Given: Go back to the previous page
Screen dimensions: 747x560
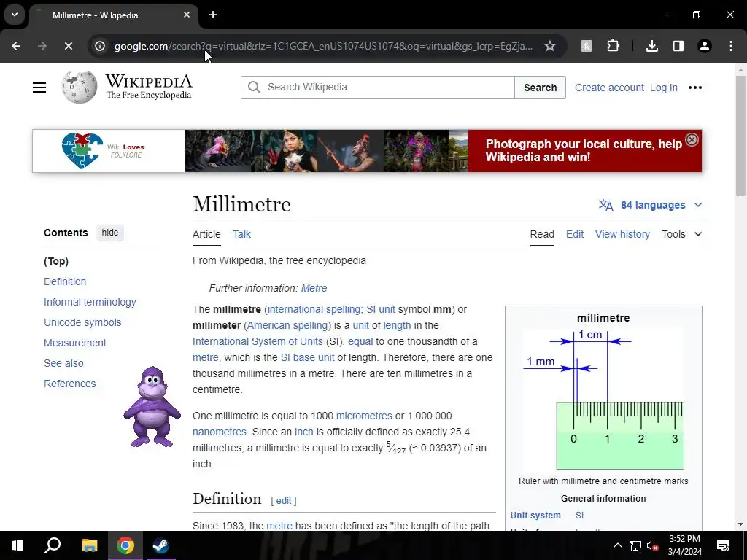Looking at the screenshot, I should pos(16,46).
